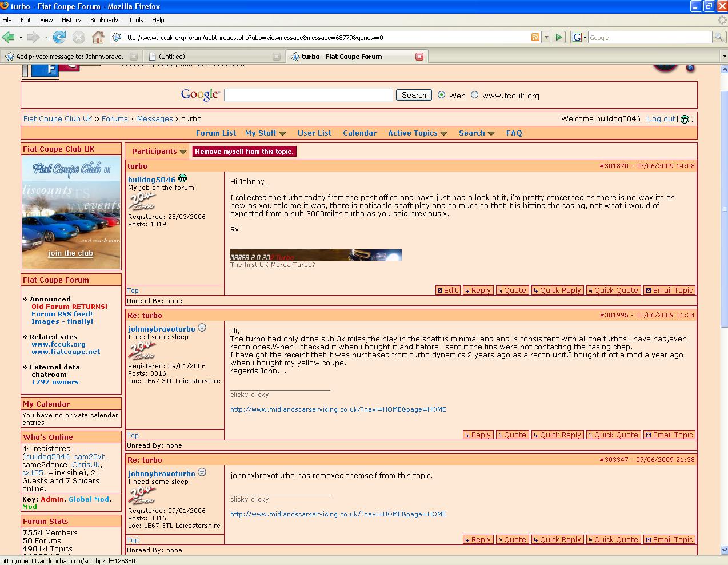Screen dimensions: 728x565
Task: Open johnnybravoturbo profile in post #301995
Action: pyautogui.click(x=162, y=329)
